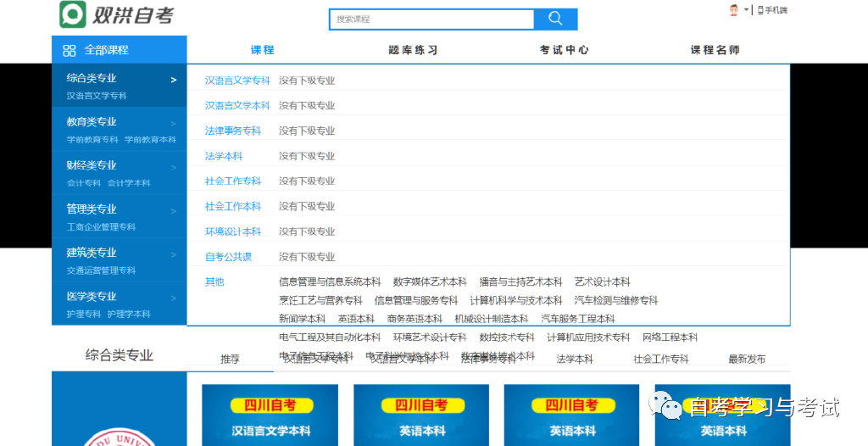868x446 pixels.
Task: Expand the 财经类专业 category arrow
Action: pyautogui.click(x=173, y=167)
